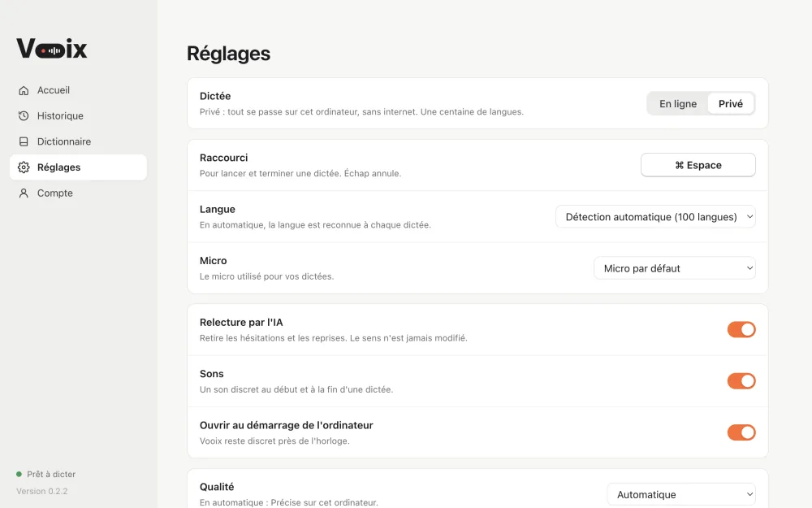
Task: Toggle Ouvrir au démarrage de l'ordinateur
Action: [741, 432]
